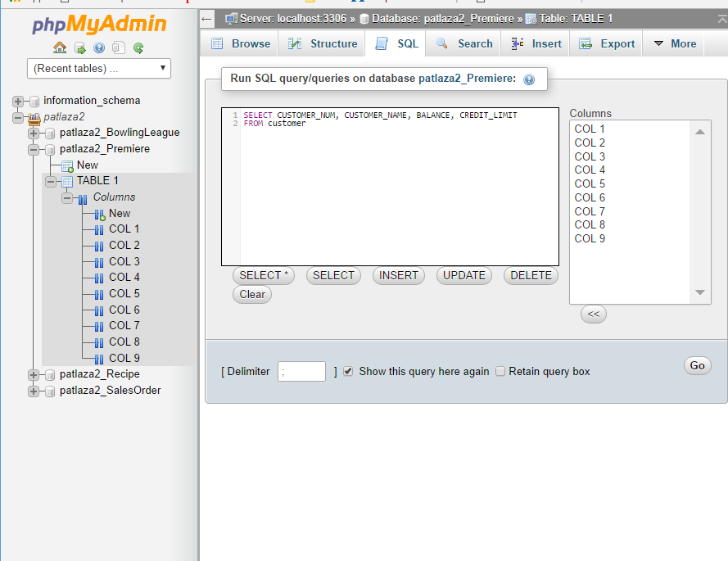Open patlaza2_BowlingLeague database in tree
The image size is (728, 561).
tap(120, 133)
